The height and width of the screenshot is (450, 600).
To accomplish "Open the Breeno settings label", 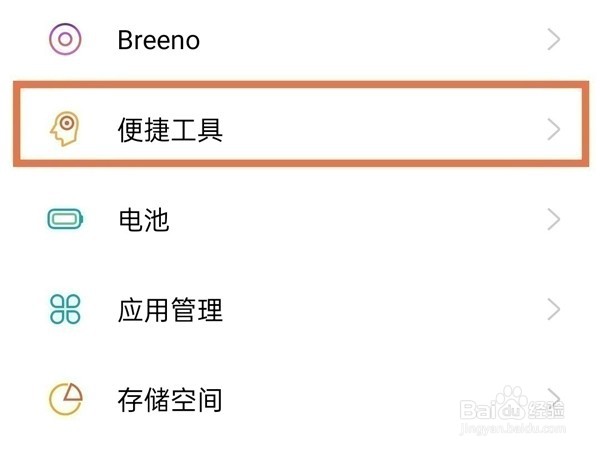I will (158, 40).
